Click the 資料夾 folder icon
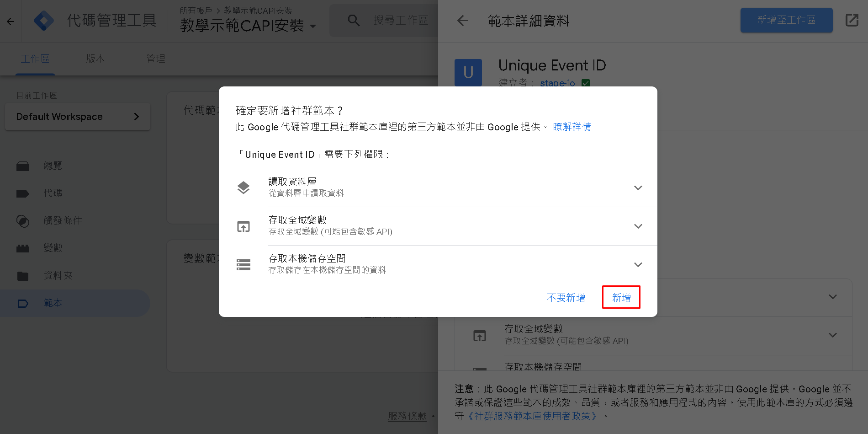 click(x=23, y=276)
